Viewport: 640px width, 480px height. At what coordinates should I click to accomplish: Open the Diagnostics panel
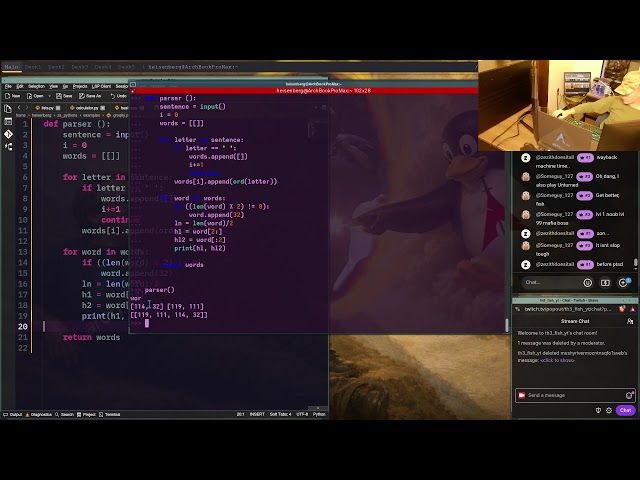tap(38, 414)
